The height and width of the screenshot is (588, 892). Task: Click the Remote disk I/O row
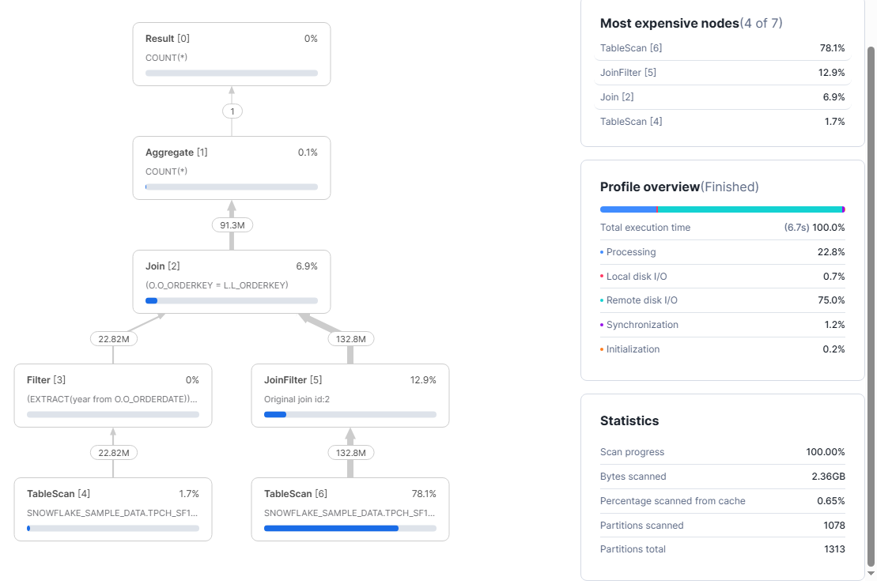click(722, 300)
